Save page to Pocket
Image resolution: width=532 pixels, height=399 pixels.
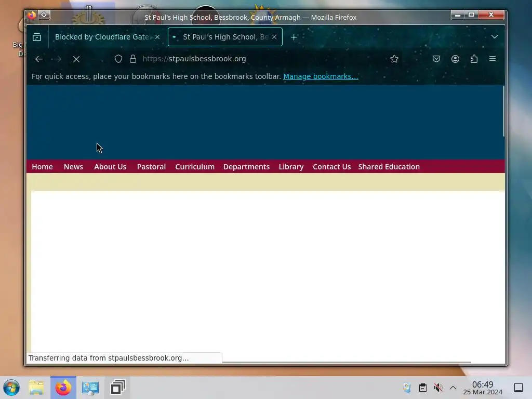(x=436, y=59)
